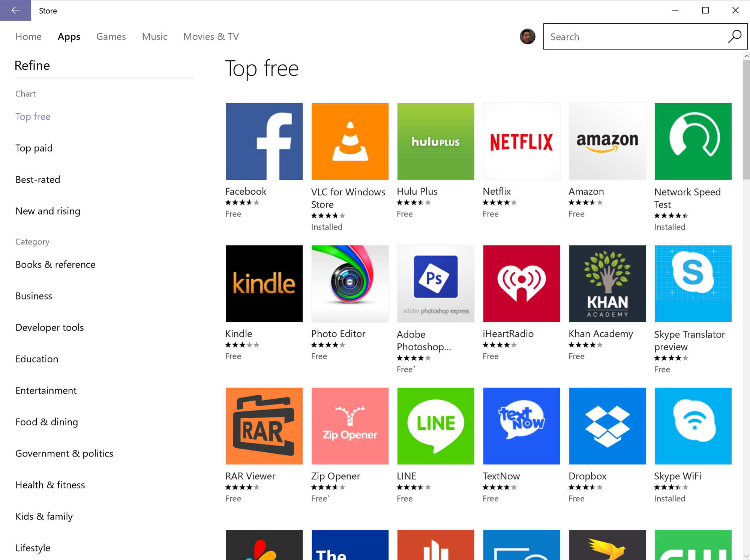The image size is (750, 560).
Task: Switch to the Games tab
Action: [111, 36]
